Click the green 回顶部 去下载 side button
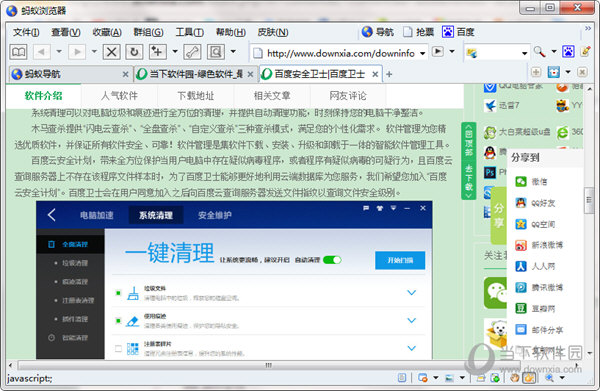600x391 pixels. point(469,161)
